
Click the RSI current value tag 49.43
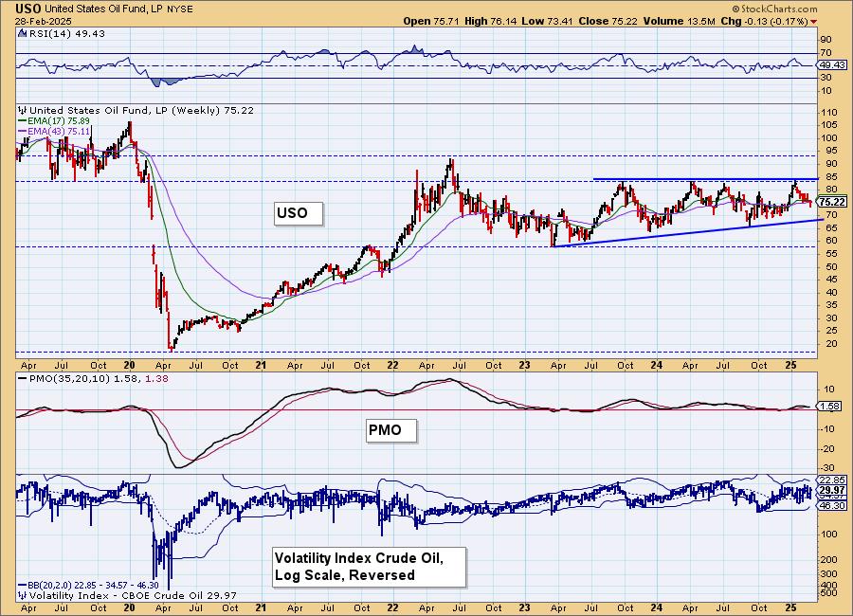833,64
